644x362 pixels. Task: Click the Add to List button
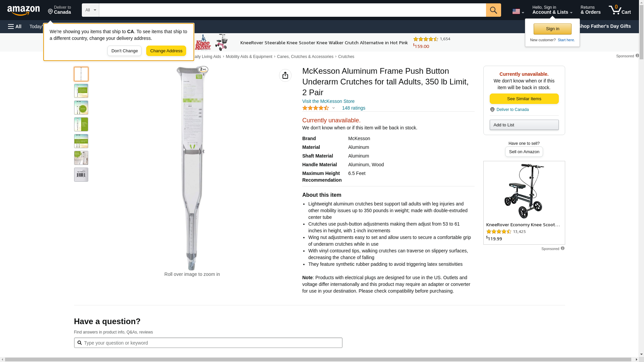pyautogui.click(x=524, y=125)
